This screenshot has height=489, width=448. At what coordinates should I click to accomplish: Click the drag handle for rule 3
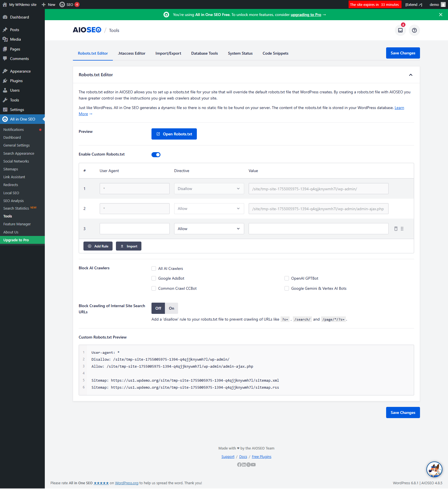click(402, 229)
